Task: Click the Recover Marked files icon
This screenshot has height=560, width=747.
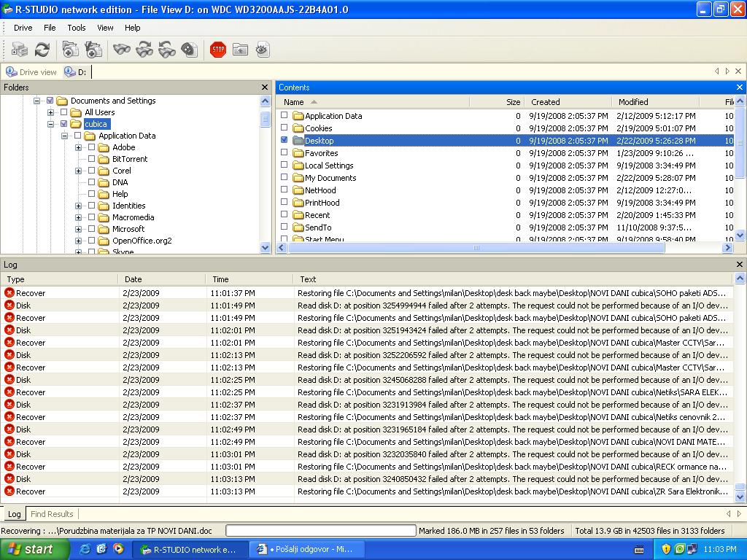Action: point(93,50)
